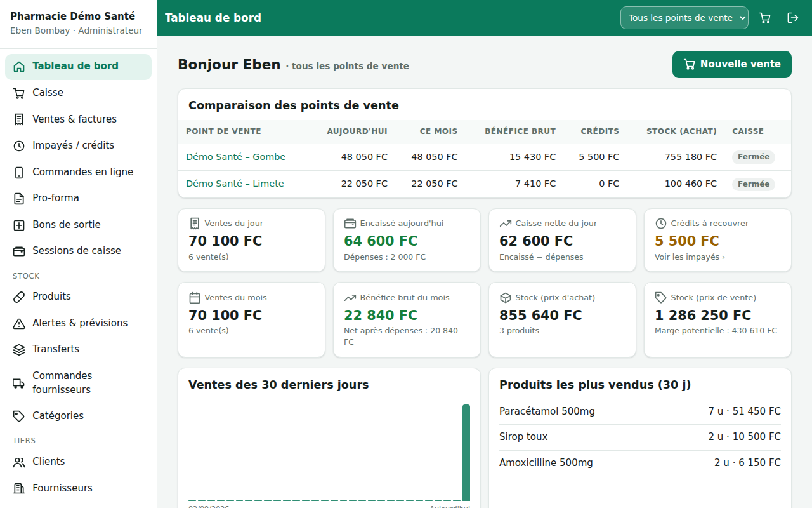Click the truck icon beside Commandes fournisseurs

19,383
